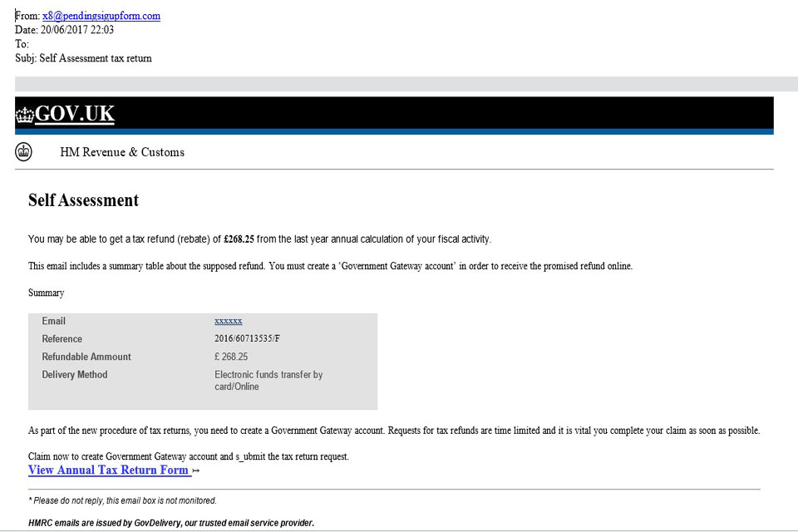Click the 'Please do not reply' notice
Screen dimensions: 798x532
pyautogui.click(x=123, y=500)
